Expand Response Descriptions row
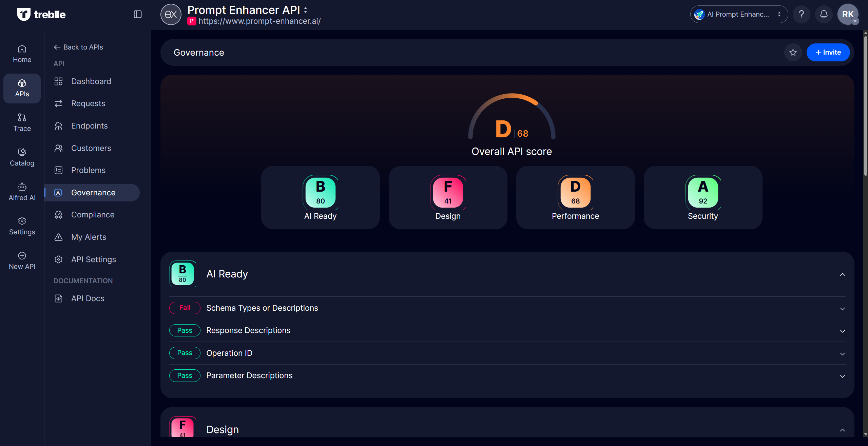868x446 pixels. coord(507,330)
